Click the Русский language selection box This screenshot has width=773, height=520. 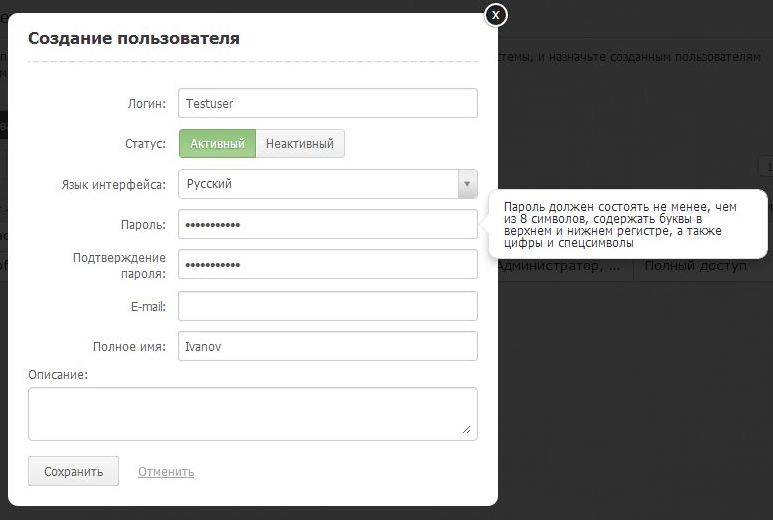click(317, 184)
